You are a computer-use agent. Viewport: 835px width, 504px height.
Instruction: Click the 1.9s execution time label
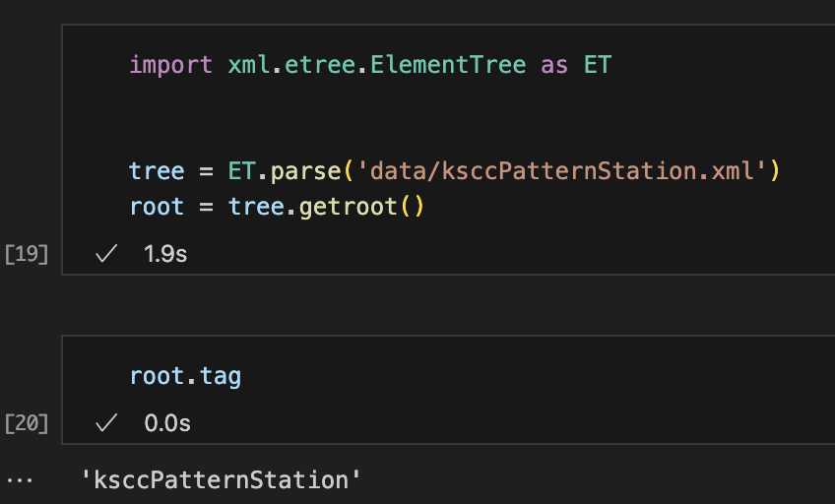click(165, 254)
